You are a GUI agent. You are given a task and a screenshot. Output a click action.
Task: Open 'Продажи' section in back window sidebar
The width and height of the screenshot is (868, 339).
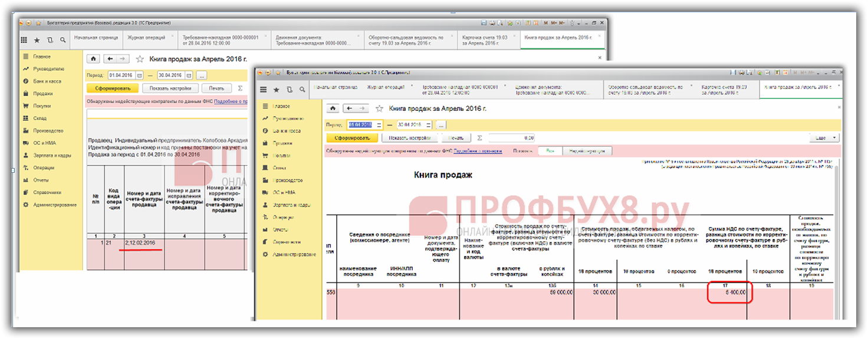coord(43,94)
